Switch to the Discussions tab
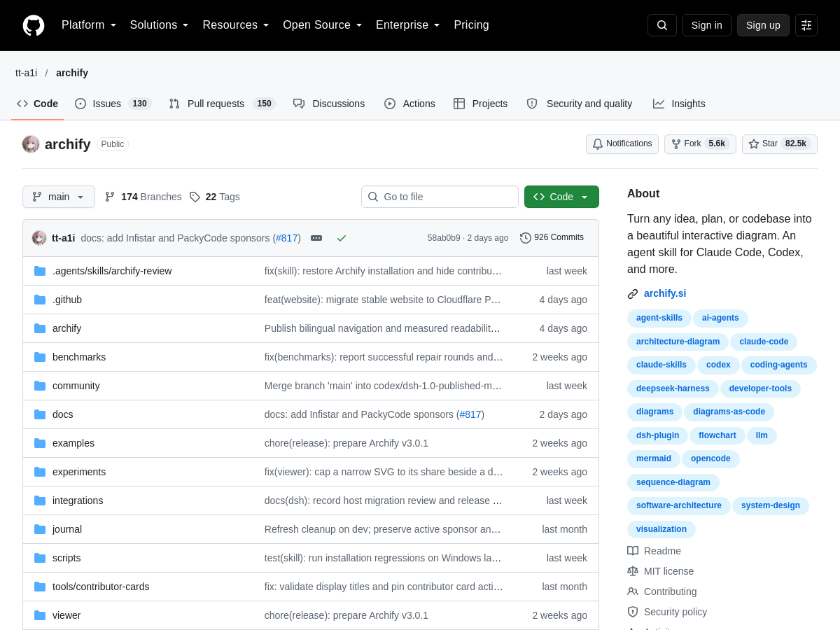Screen dimensions: 840x630 (329, 104)
